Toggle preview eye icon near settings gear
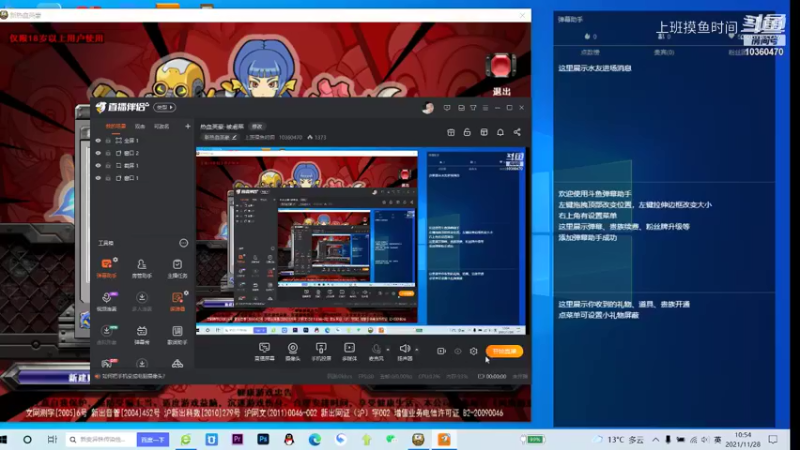 pyautogui.click(x=458, y=351)
